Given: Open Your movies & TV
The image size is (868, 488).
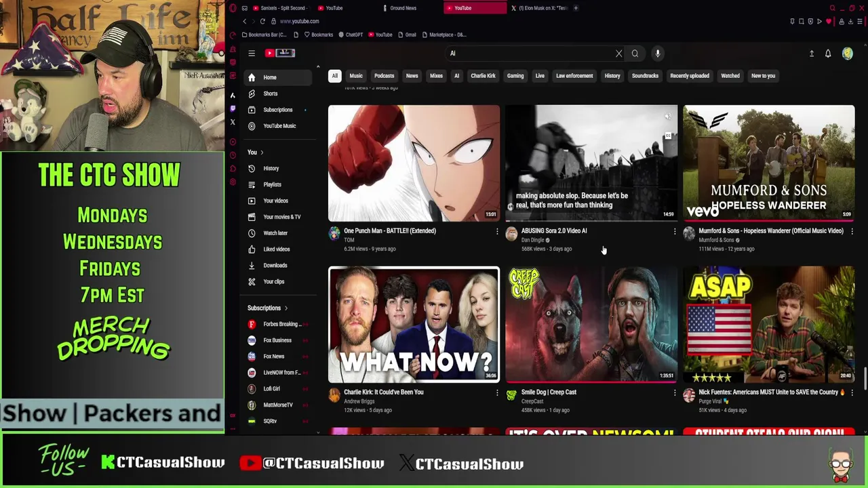Looking at the screenshot, I should (x=277, y=217).
